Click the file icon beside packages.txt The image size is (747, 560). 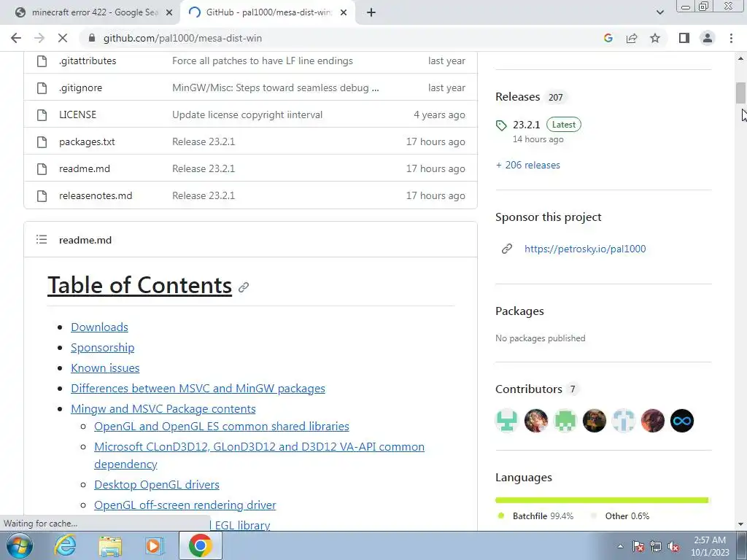tap(42, 142)
